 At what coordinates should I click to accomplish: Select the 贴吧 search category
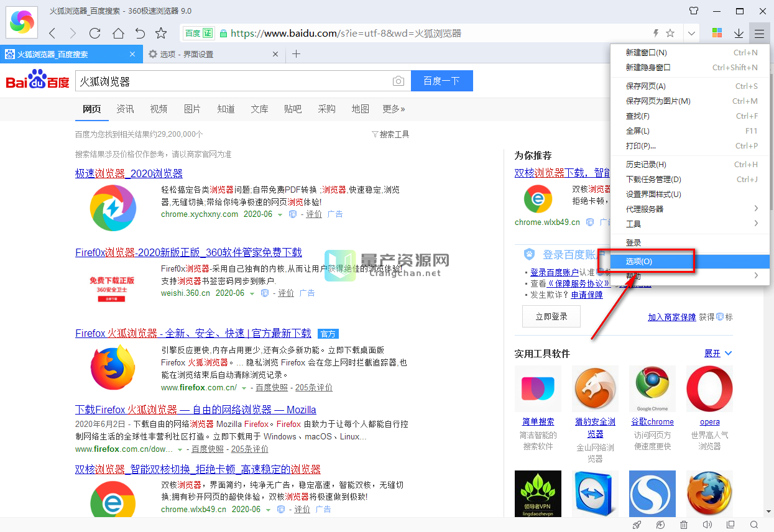[x=293, y=109]
